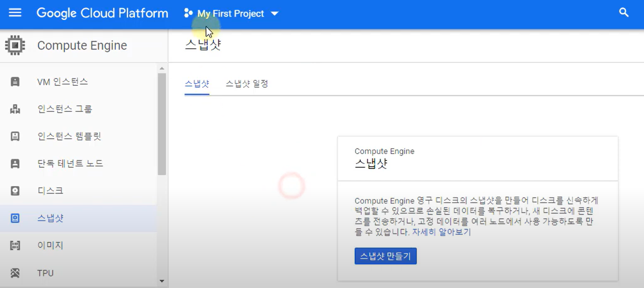Open the 자세히 알아보기 link
This screenshot has width=644, height=288.
(441, 232)
